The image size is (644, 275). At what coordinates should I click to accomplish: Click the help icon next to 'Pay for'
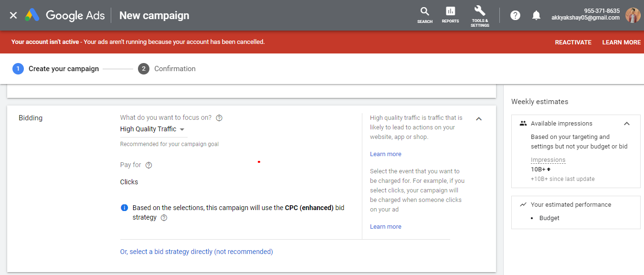click(148, 165)
